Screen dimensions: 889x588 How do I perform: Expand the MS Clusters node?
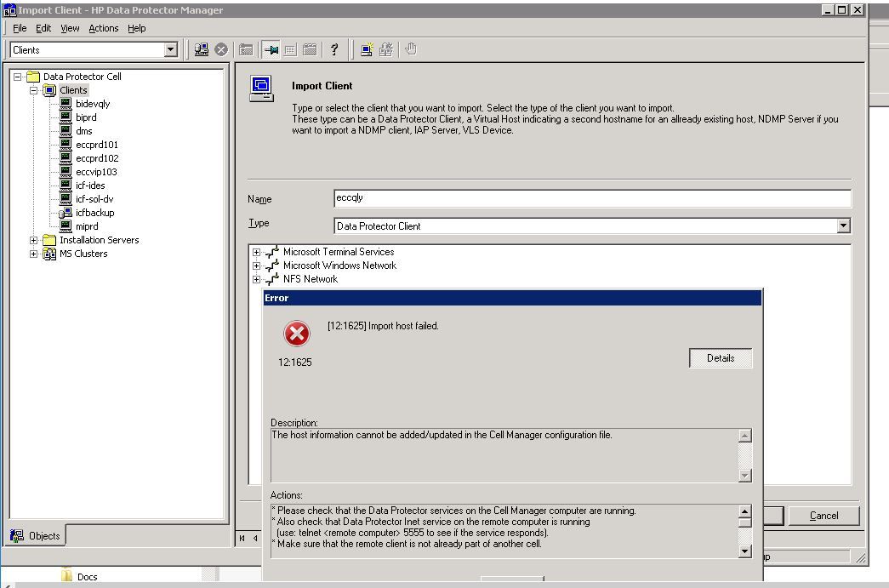[33, 254]
